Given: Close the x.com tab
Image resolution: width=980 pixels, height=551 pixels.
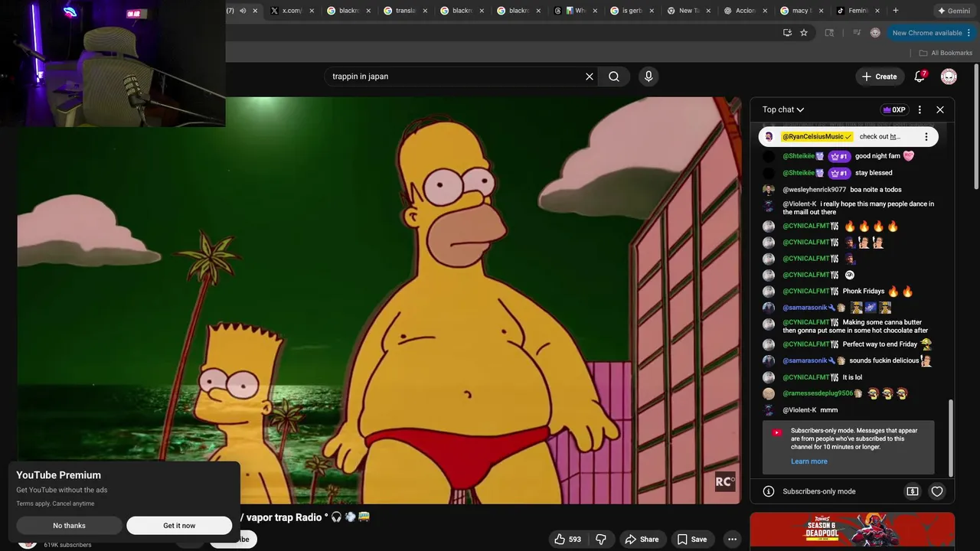Looking at the screenshot, I should [x=312, y=11].
